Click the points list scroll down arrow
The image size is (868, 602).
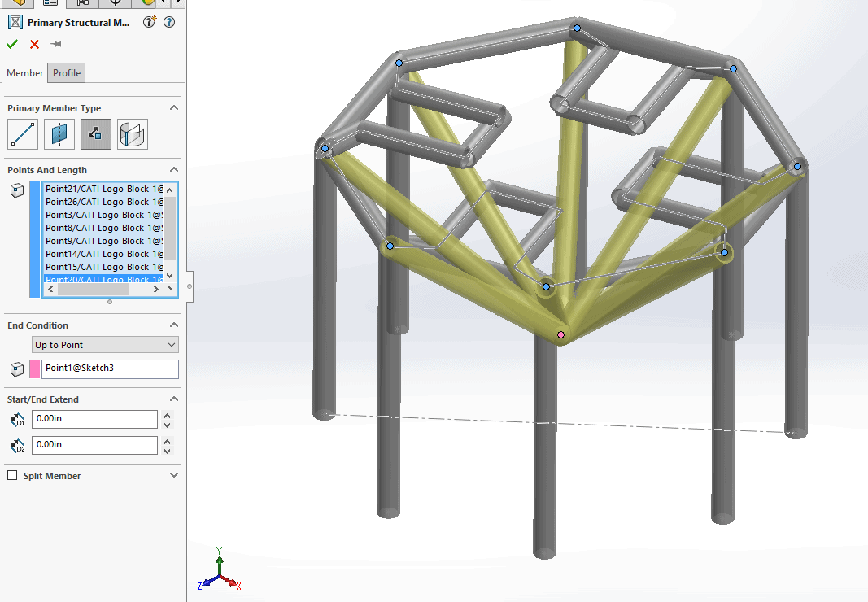pos(170,275)
